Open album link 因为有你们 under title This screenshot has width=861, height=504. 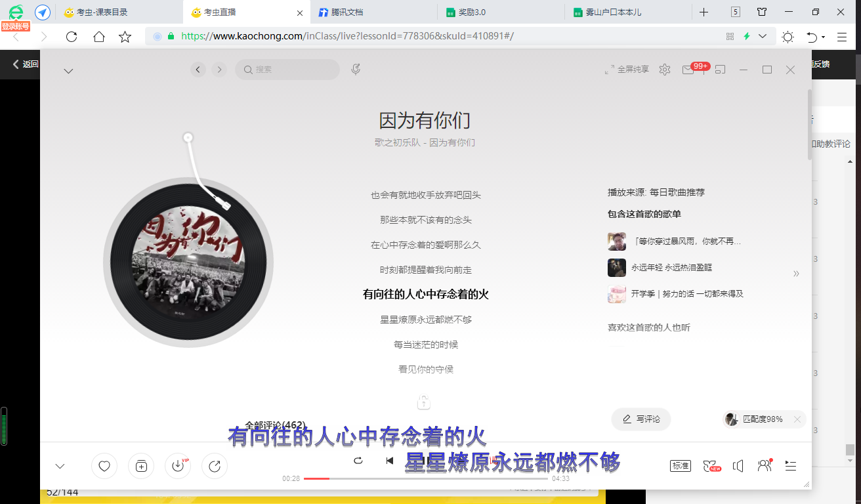[452, 142]
